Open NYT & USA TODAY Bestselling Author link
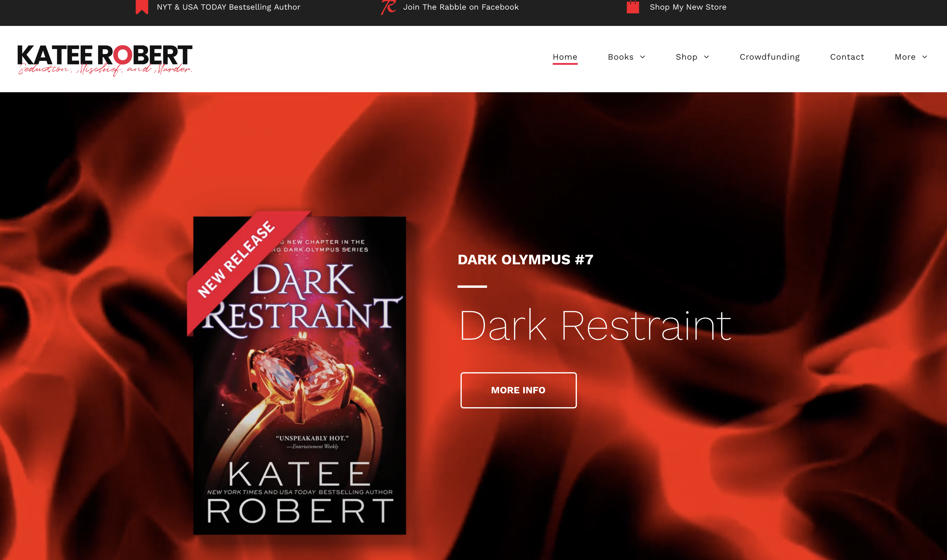Image resolution: width=947 pixels, height=560 pixels. [x=228, y=7]
